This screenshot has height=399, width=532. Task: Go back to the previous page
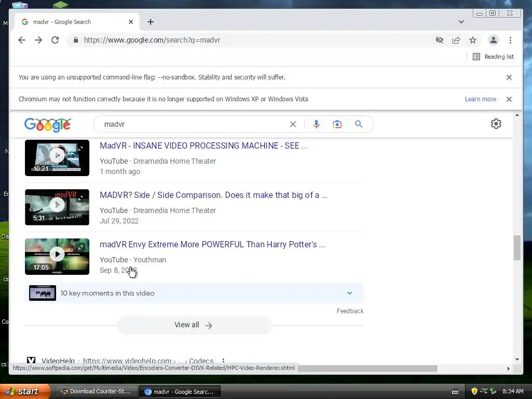[x=22, y=40]
